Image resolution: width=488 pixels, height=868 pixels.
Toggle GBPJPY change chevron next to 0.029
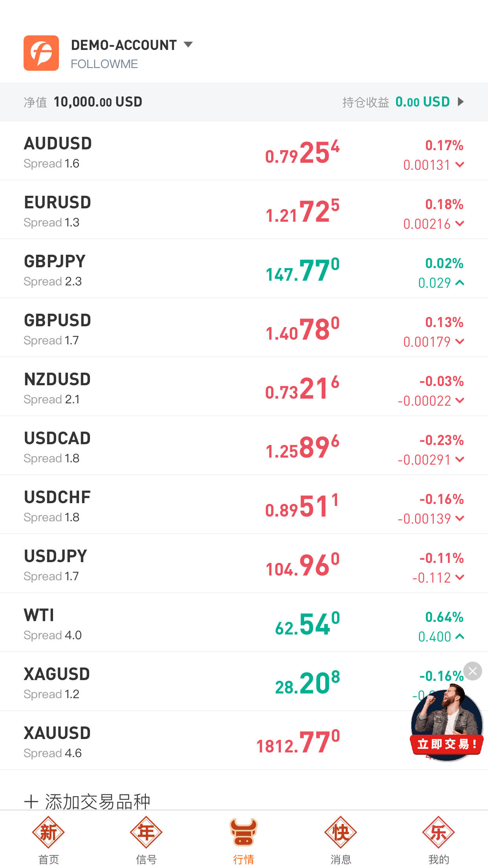[x=460, y=283]
